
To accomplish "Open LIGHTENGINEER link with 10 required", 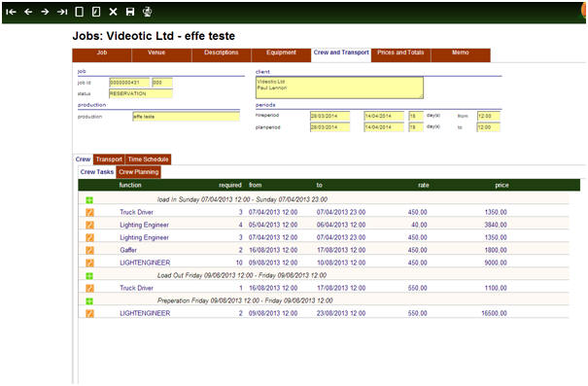I will (145, 263).
